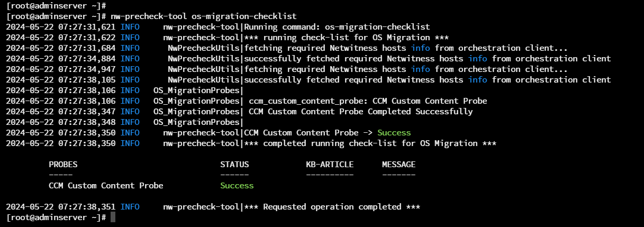The width and height of the screenshot is (644, 227).
Task: Click CCM Custom Content Probe table row
Action: (106, 186)
